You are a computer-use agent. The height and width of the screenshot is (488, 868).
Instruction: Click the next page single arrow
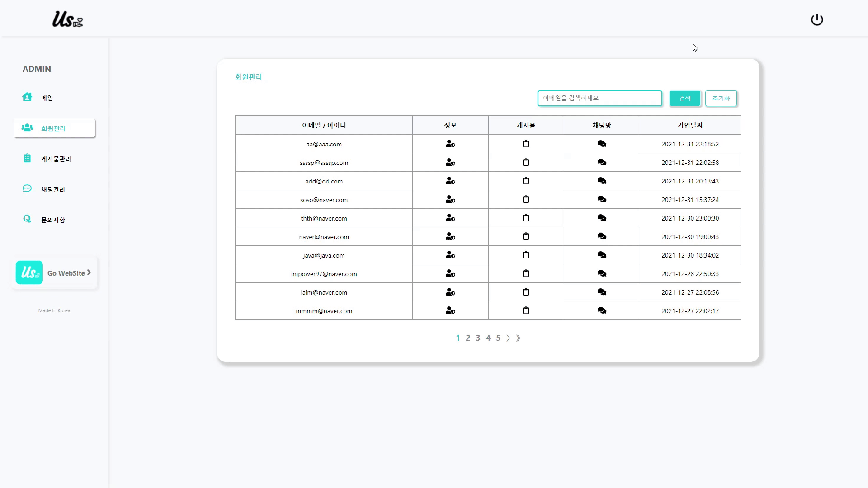(x=508, y=338)
